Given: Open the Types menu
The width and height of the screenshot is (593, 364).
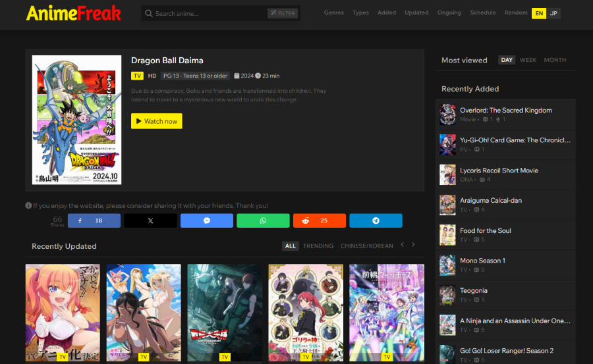Looking at the screenshot, I should [360, 13].
